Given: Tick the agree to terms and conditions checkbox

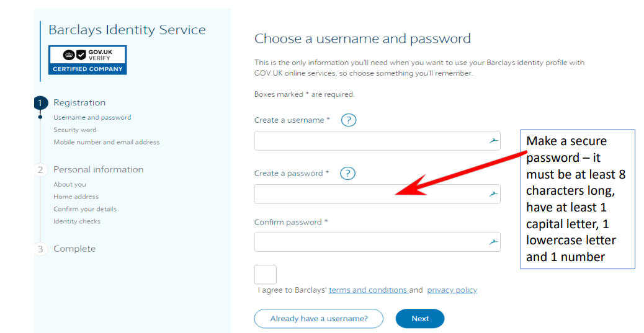Looking at the screenshot, I should 265,274.
